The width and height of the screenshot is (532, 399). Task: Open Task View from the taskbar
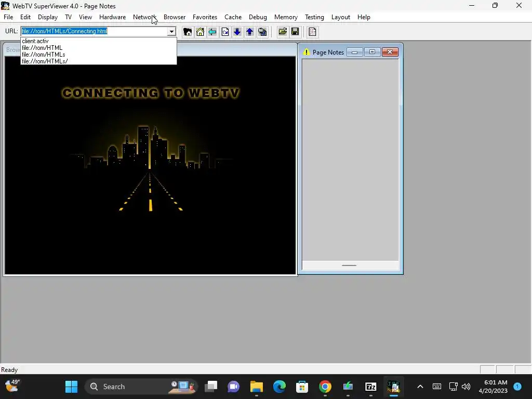(x=211, y=387)
